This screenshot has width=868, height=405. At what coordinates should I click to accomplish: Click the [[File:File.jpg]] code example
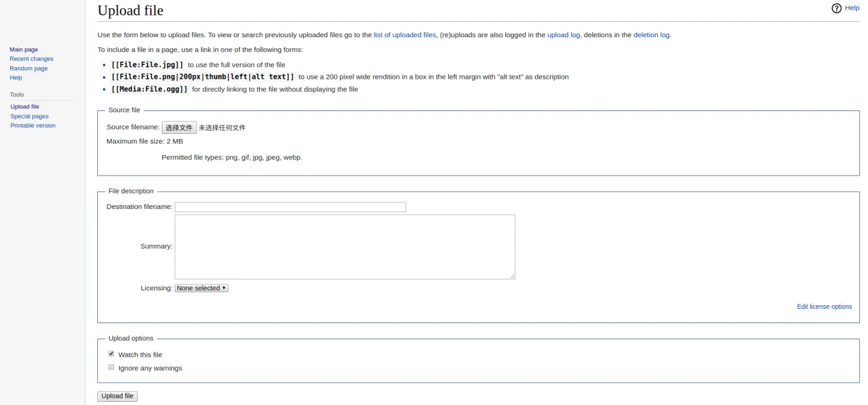coord(148,65)
